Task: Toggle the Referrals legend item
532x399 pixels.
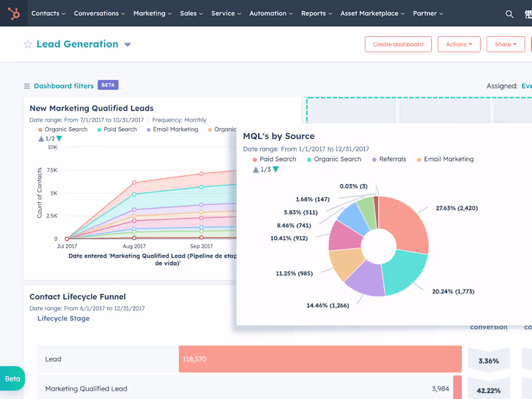Action: (389, 159)
